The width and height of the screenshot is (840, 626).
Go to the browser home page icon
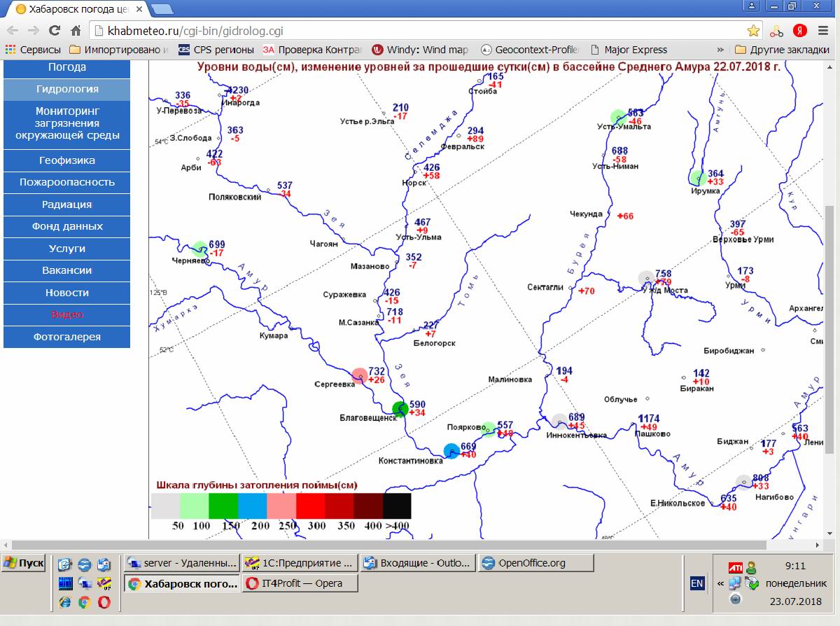pyautogui.click(x=76, y=31)
